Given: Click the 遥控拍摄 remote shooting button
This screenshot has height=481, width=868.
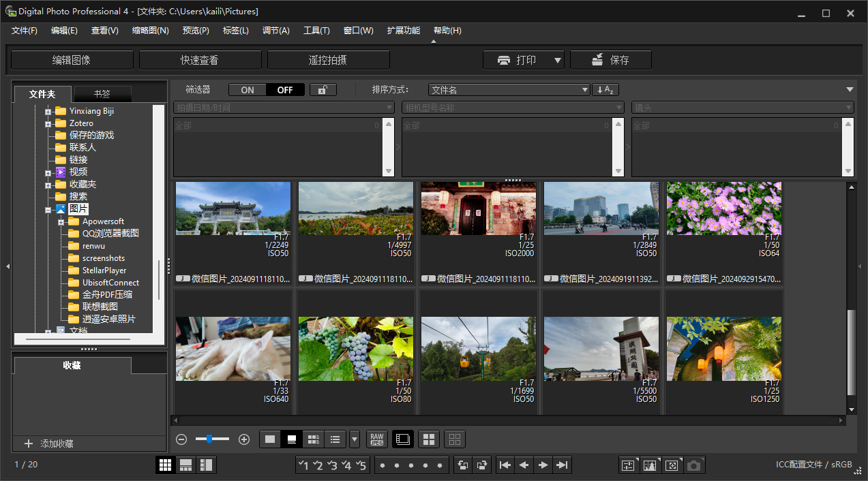Looking at the screenshot, I should pyautogui.click(x=328, y=60).
